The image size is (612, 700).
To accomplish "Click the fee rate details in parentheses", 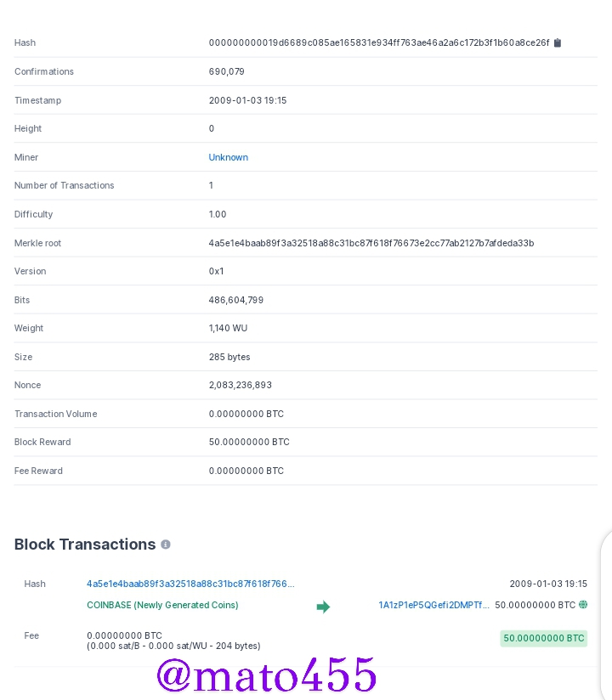I will 173,646.
